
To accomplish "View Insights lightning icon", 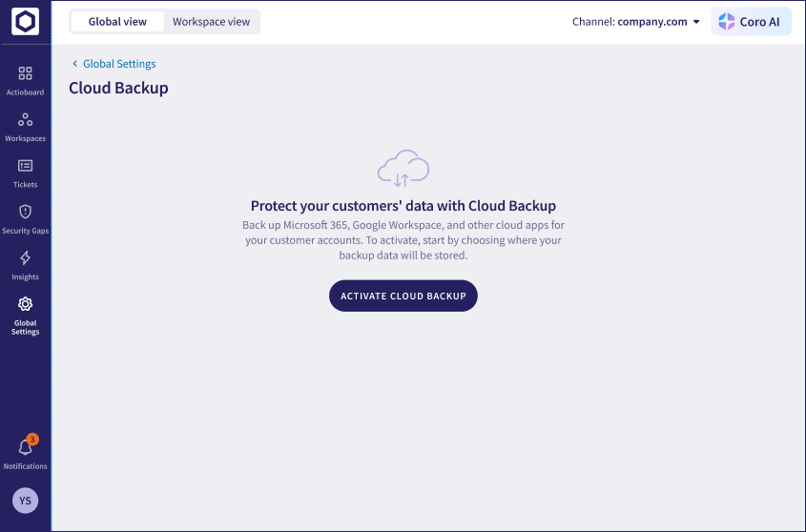I will 25,258.
